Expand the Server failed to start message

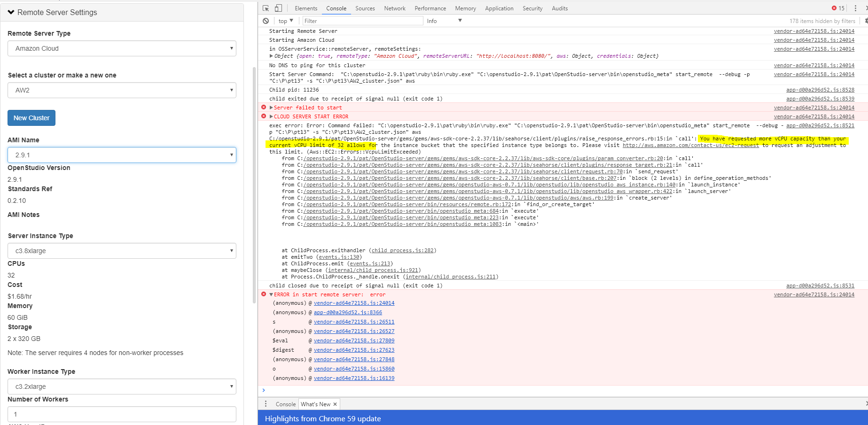pyautogui.click(x=271, y=108)
